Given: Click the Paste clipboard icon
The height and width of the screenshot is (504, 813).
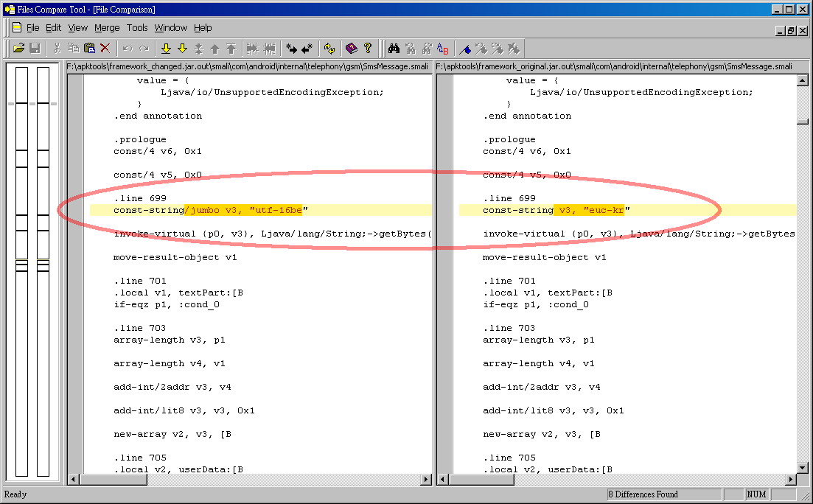Looking at the screenshot, I should click(89, 49).
